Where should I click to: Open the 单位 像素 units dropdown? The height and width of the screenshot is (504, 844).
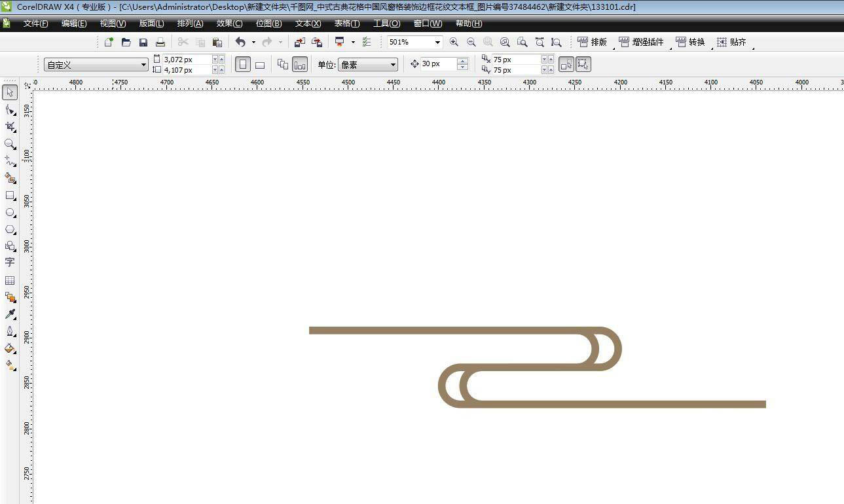393,65
